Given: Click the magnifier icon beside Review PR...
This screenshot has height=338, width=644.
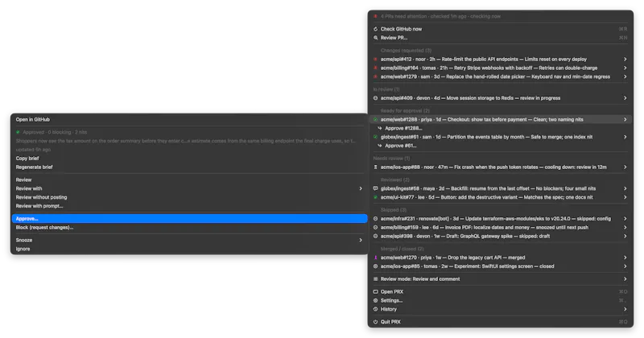Looking at the screenshot, I should pos(375,38).
